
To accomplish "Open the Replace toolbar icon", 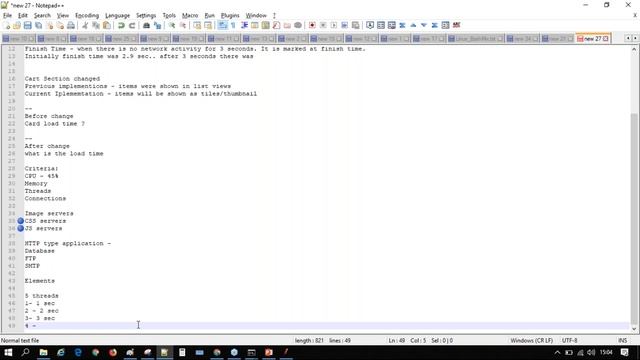I will pyautogui.click(x=157, y=25).
